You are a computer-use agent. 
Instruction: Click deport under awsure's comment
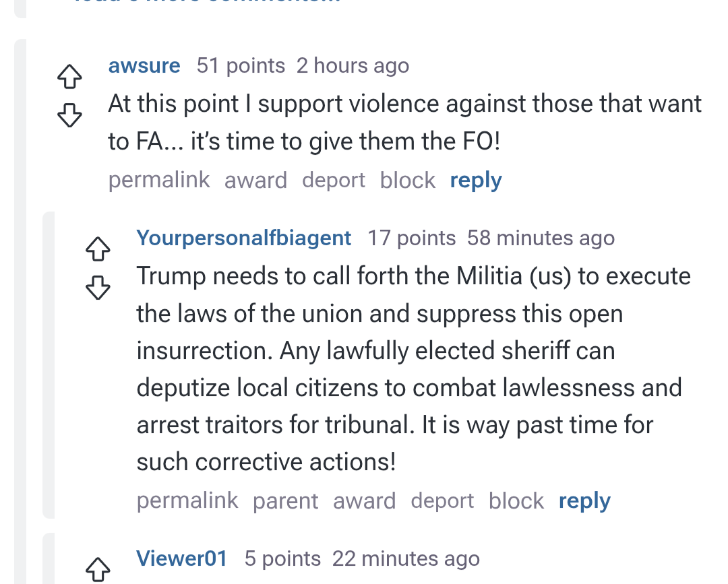[334, 181]
